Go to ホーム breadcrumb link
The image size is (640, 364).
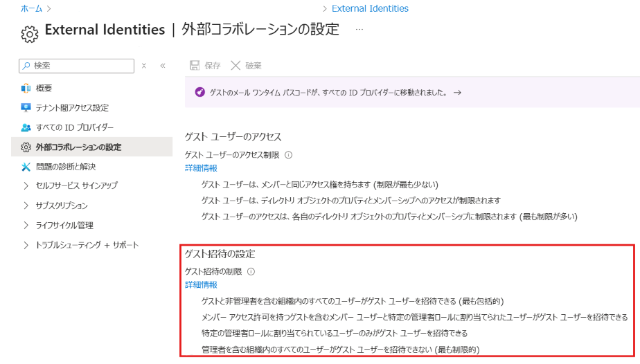(31, 9)
